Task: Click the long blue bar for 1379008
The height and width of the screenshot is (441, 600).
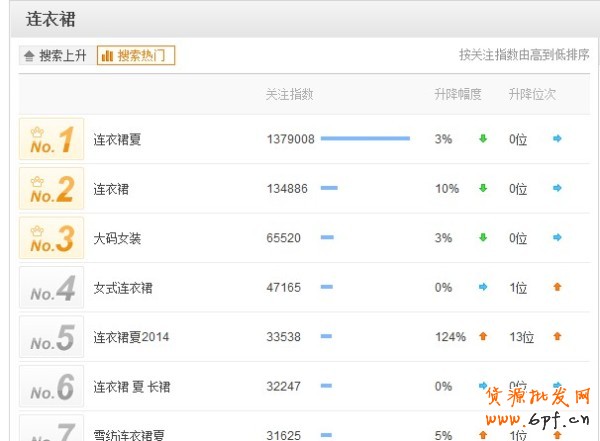Action: point(365,139)
